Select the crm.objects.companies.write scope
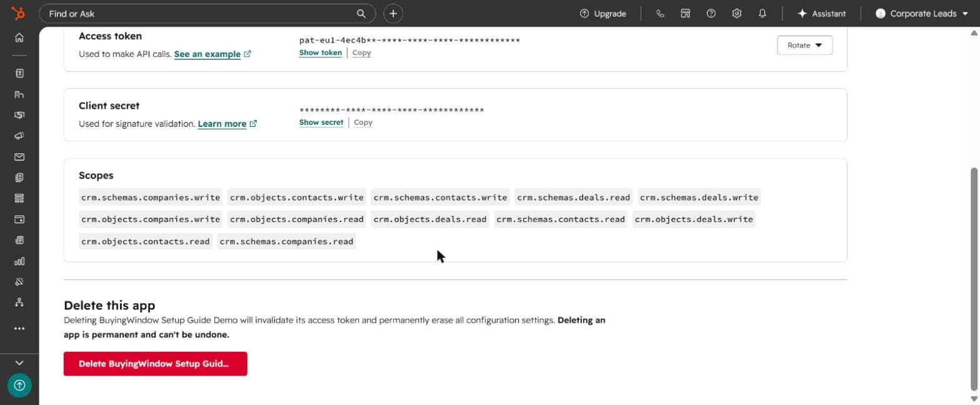 pos(151,219)
